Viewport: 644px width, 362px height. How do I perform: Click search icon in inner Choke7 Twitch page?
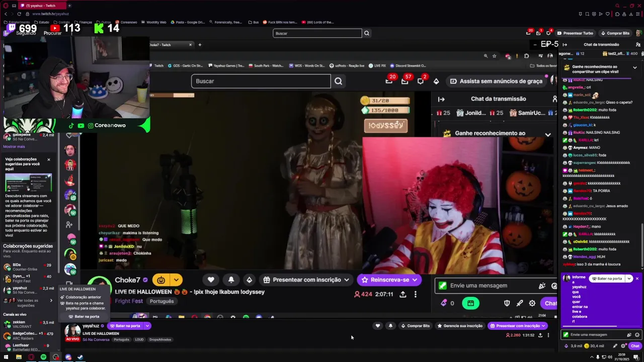pos(338,81)
